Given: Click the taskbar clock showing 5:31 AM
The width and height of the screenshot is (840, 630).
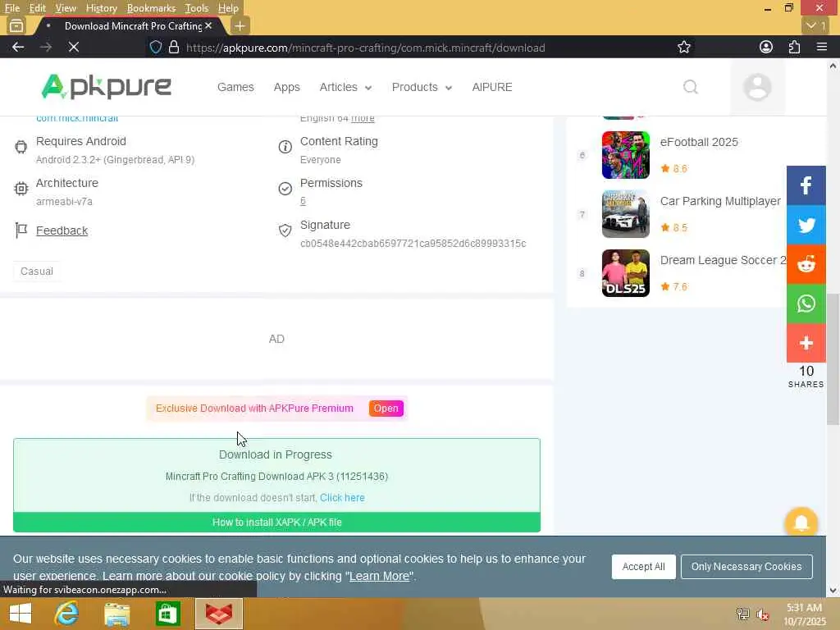Looking at the screenshot, I should point(805,614).
